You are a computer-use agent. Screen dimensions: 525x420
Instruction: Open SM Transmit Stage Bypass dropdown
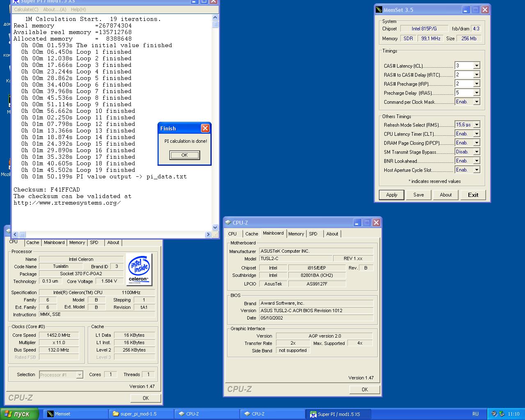(x=477, y=152)
